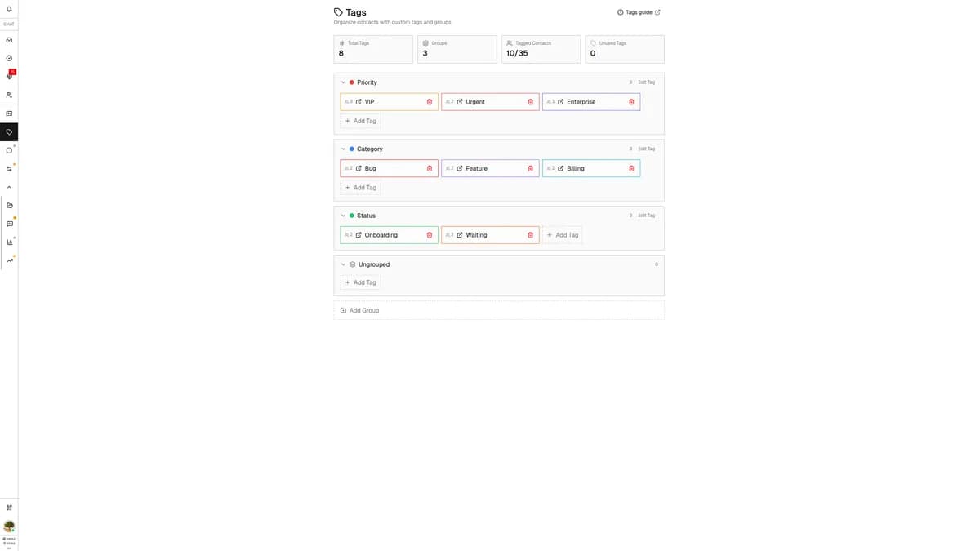Click the Onboarding tag name
The height and width of the screenshot is (551, 980).
(381, 235)
